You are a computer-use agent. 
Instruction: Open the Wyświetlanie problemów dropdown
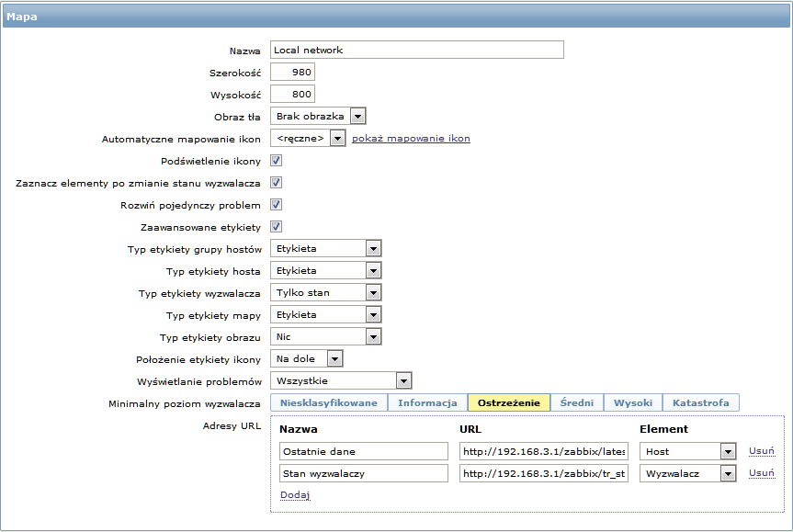[341, 380]
